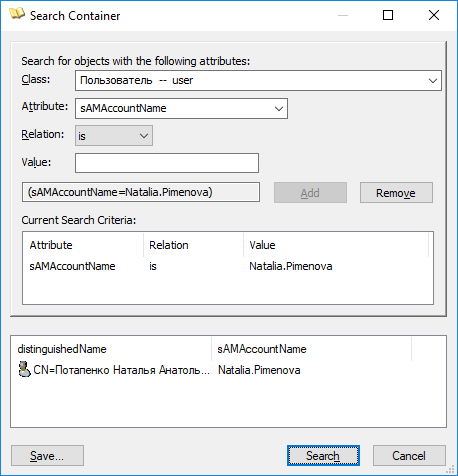458x476 pixels.
Task: Select the Natalia.Pimenova value in search criteria
Action: (291, 266)
